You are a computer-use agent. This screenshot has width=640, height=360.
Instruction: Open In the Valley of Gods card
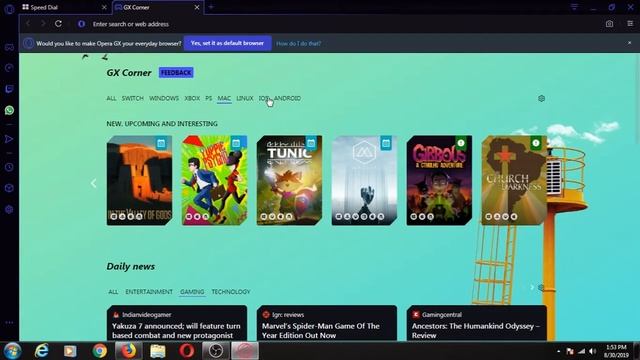[x=139, y=180]
